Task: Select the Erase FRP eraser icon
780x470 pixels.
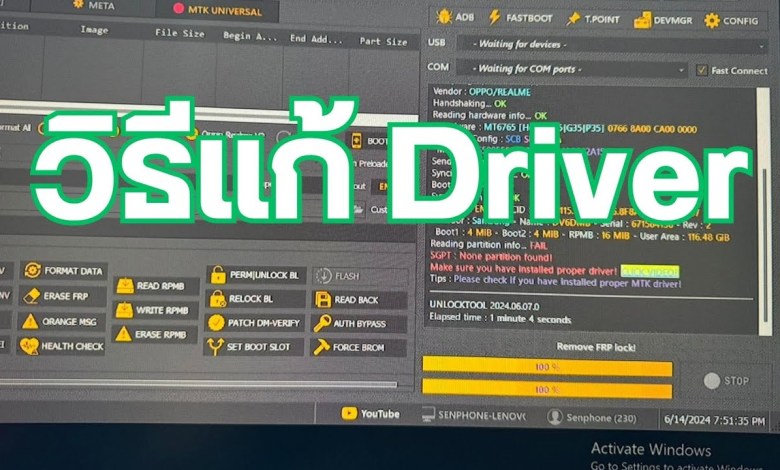Action: 31,295
